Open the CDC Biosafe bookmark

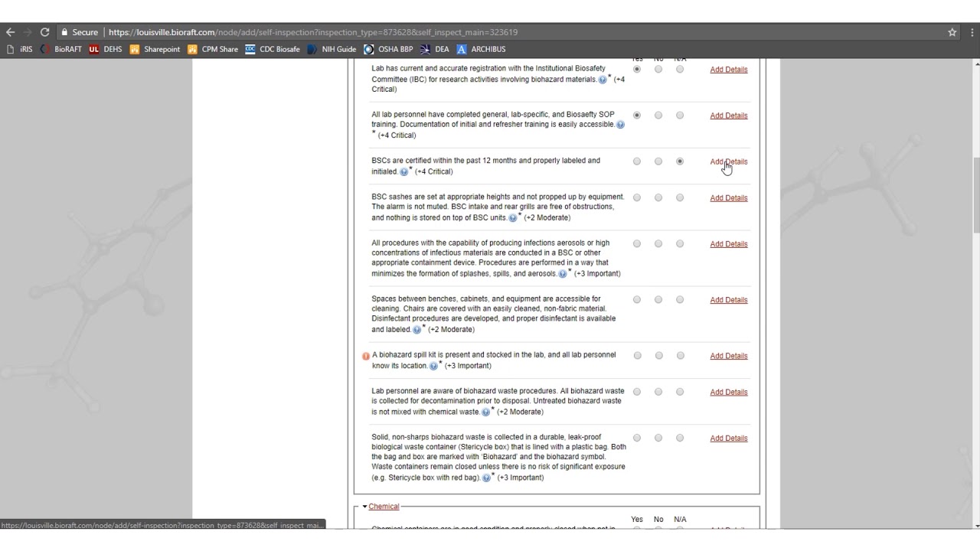pos(273,49)
